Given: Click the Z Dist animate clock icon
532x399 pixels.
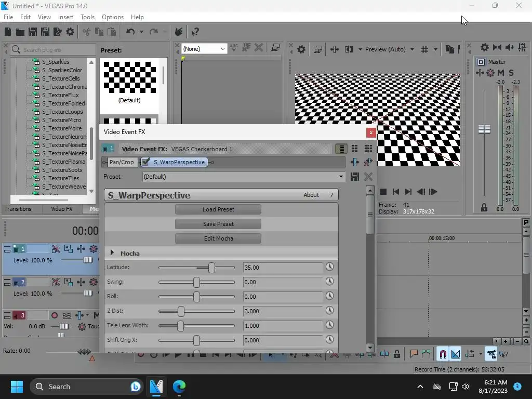Looking at the screenshot, I should coord(329,311).
